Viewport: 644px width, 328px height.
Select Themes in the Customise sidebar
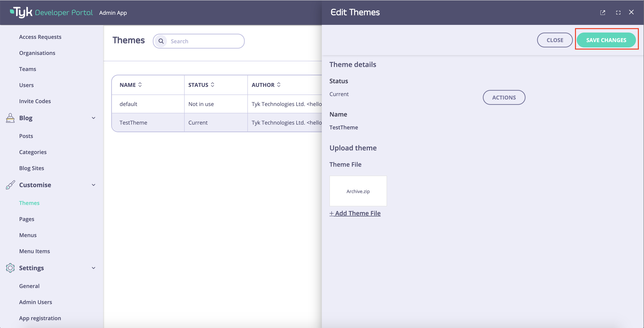click(29, 203)
